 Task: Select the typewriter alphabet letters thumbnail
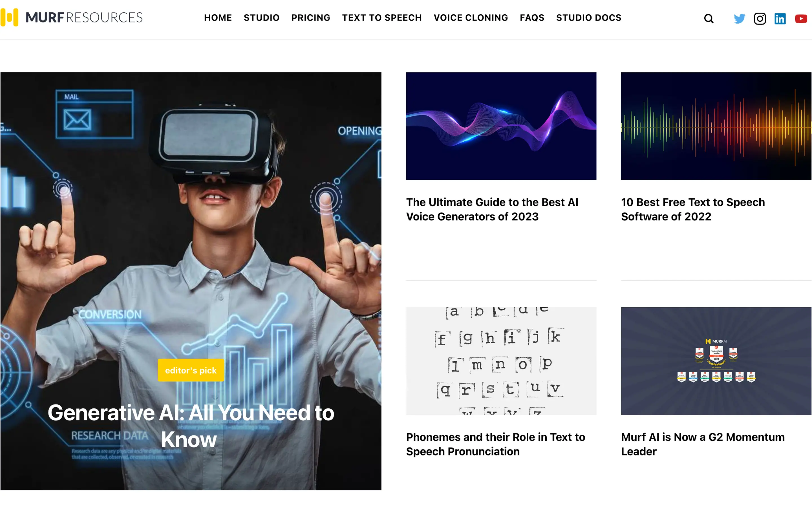pyautogui.click(x=501, y=361)
